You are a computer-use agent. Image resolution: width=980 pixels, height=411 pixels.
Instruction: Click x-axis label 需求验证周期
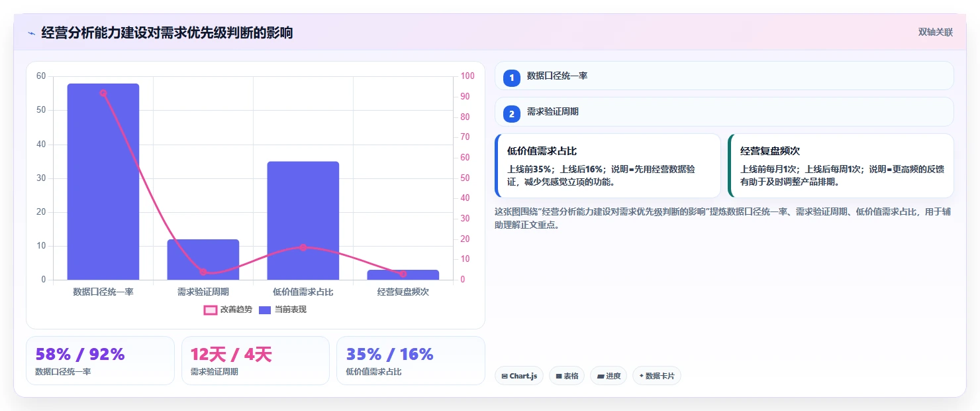coord(203,292)
